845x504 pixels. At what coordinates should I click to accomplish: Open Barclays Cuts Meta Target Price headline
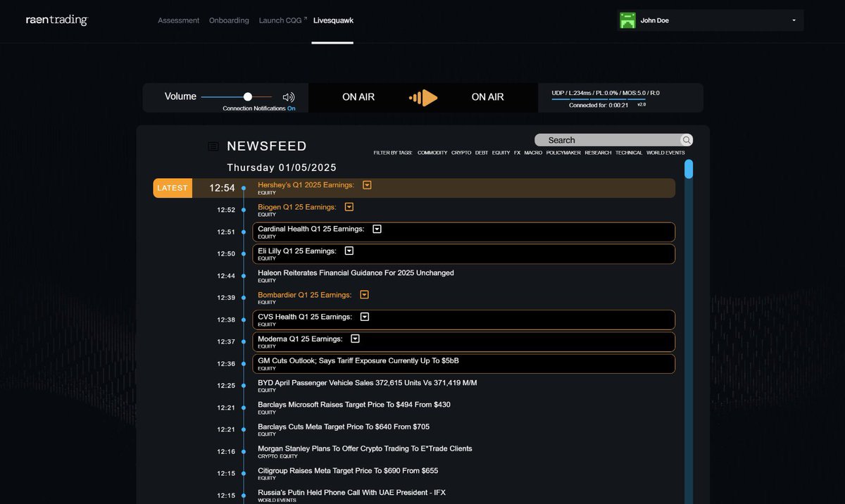coord(344,427)
